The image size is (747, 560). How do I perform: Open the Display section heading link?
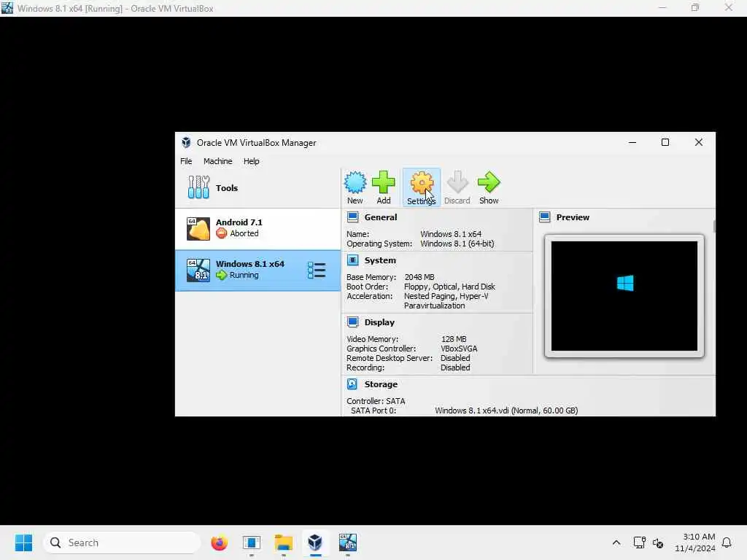click(379, 322)
